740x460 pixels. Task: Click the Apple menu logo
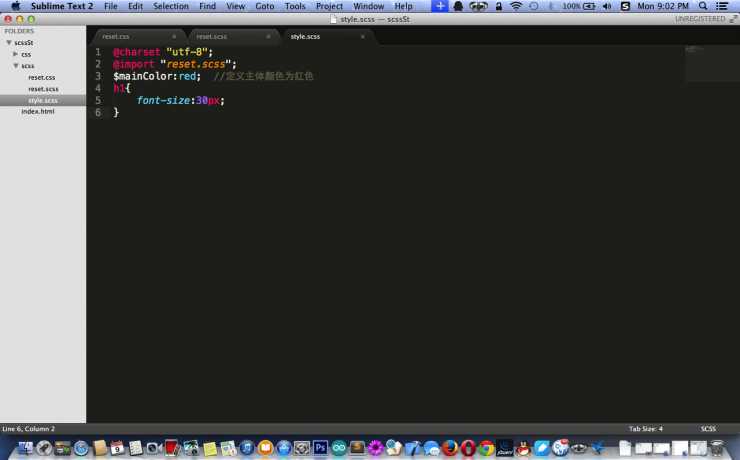coord(16,6)
